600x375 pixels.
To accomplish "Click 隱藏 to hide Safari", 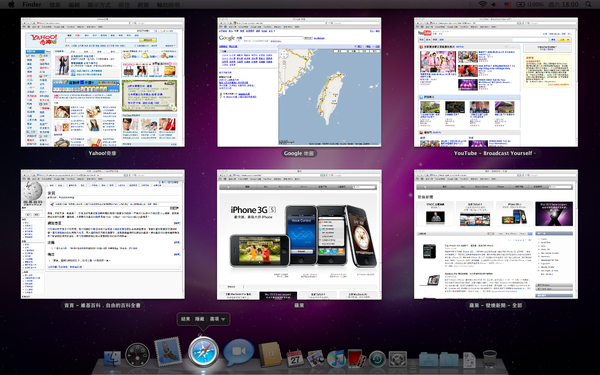I will [200, 319].
